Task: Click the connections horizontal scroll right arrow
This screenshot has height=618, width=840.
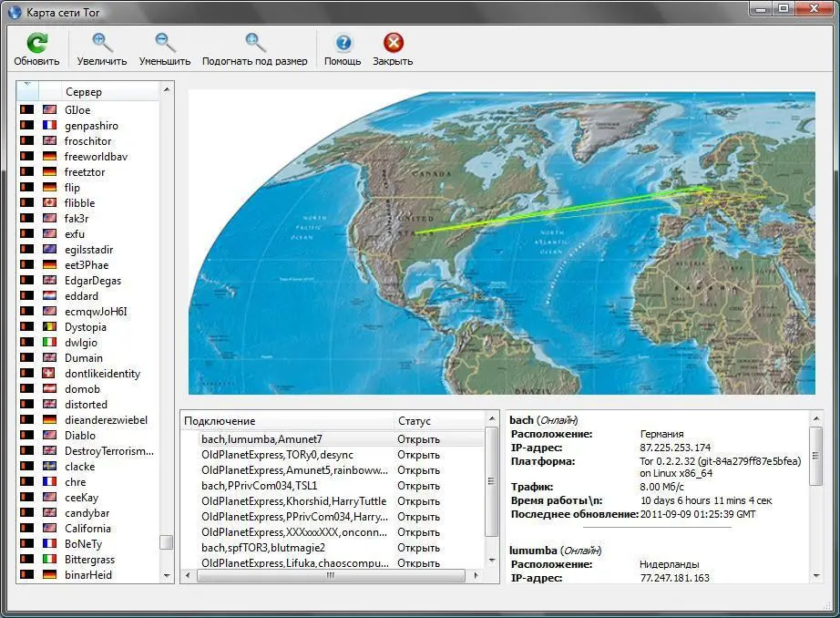Action: pos(476,576)
